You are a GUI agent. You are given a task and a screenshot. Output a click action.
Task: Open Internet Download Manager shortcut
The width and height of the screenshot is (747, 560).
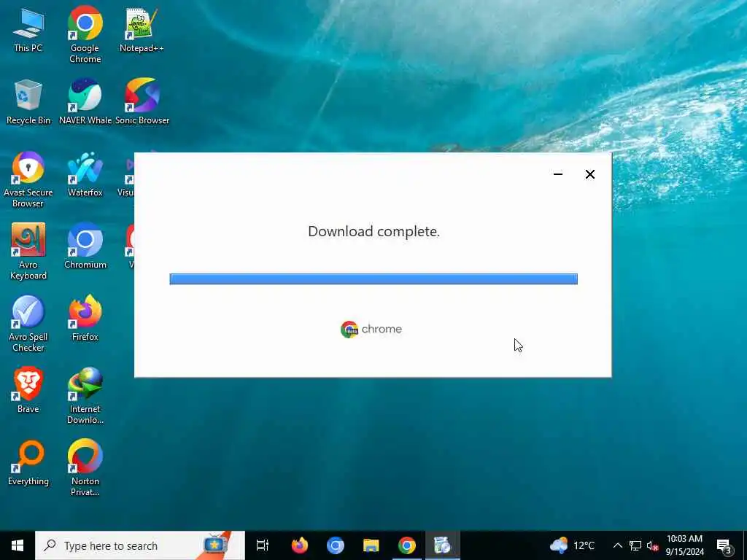pyautogui.click(x=85, y=396)
